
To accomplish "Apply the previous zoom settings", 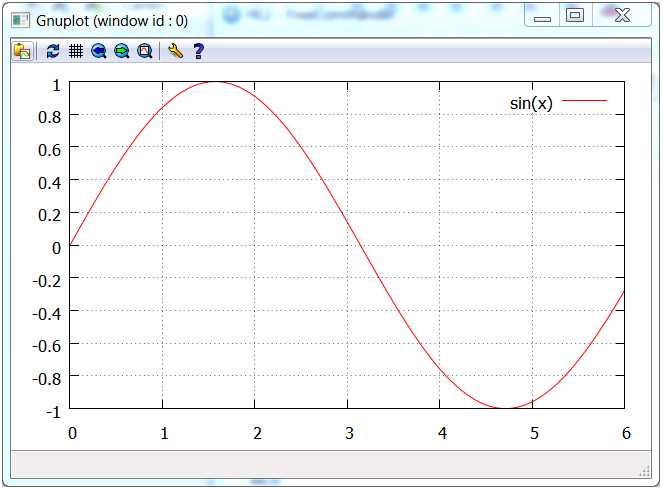I will tap(99, 51).
